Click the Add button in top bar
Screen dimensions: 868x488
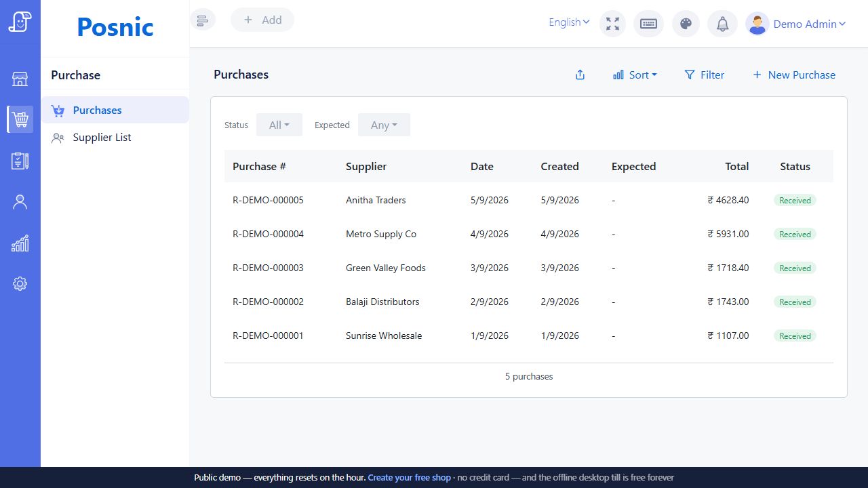point(262,20)
